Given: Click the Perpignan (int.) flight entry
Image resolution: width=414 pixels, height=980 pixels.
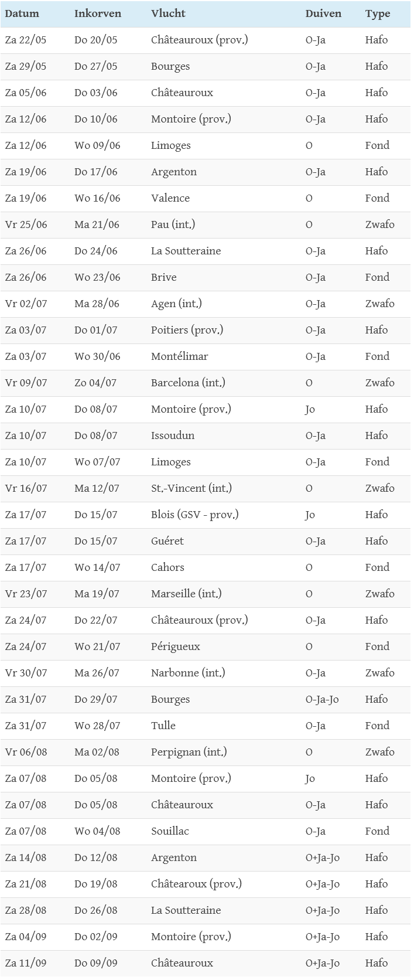Looking at the screenshot, I should tap(189, 752).
